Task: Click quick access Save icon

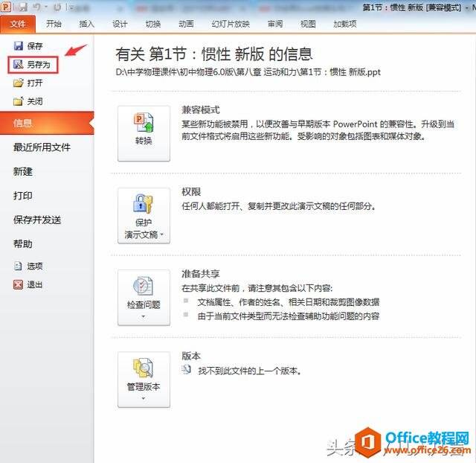Action: coord(22,7)
